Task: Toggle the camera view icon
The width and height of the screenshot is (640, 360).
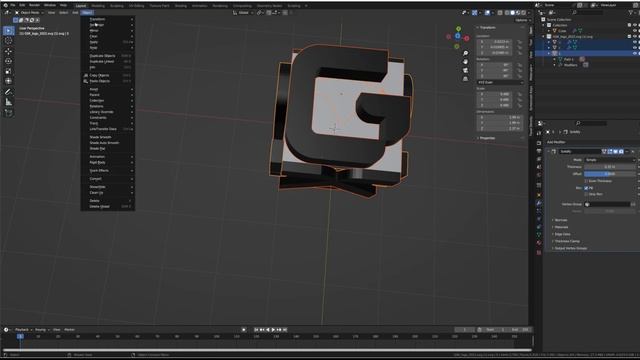Action: [x=465, y=70]
